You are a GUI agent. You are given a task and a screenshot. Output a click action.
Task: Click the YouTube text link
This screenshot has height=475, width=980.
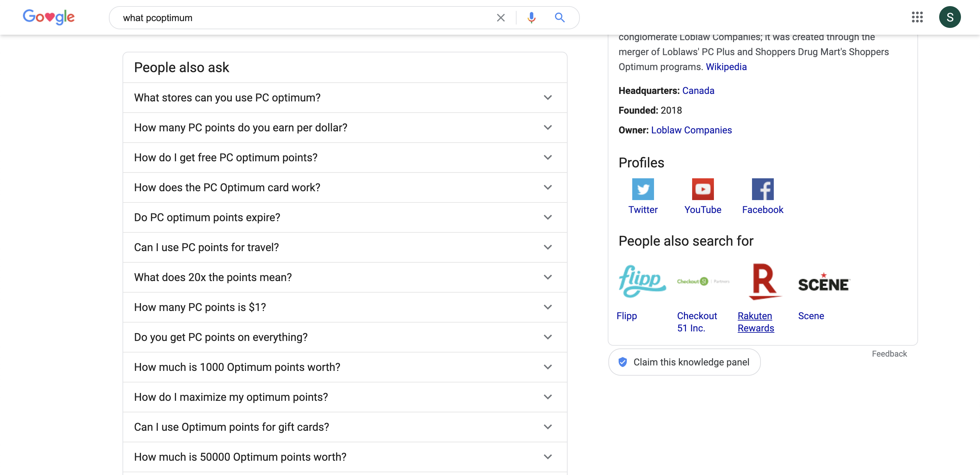click(x=702, y=210)
